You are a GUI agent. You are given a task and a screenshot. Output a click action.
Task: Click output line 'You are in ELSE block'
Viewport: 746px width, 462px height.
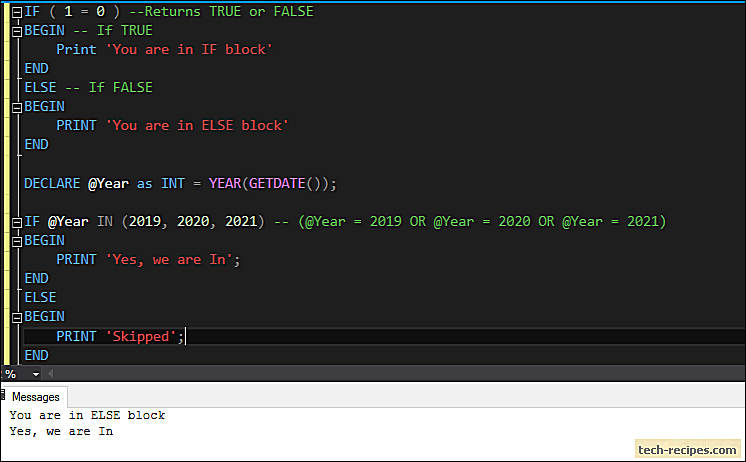[x=87, y=415]
